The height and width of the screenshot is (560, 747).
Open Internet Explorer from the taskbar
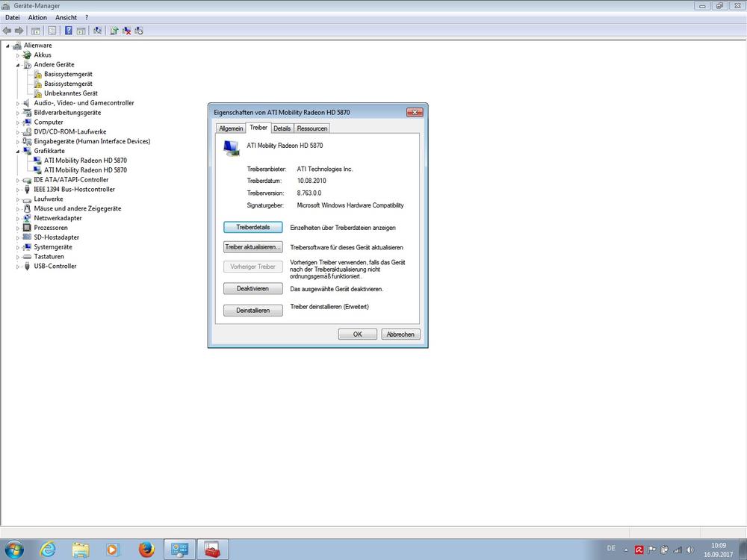[x=46, y=550]
